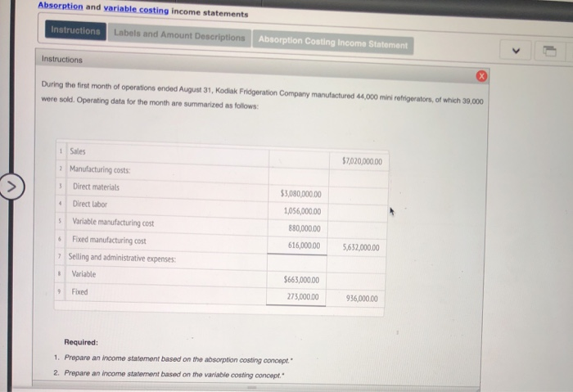
Task: Open the Absorption Costing Income Statement tab
Action: click(333, 43)
